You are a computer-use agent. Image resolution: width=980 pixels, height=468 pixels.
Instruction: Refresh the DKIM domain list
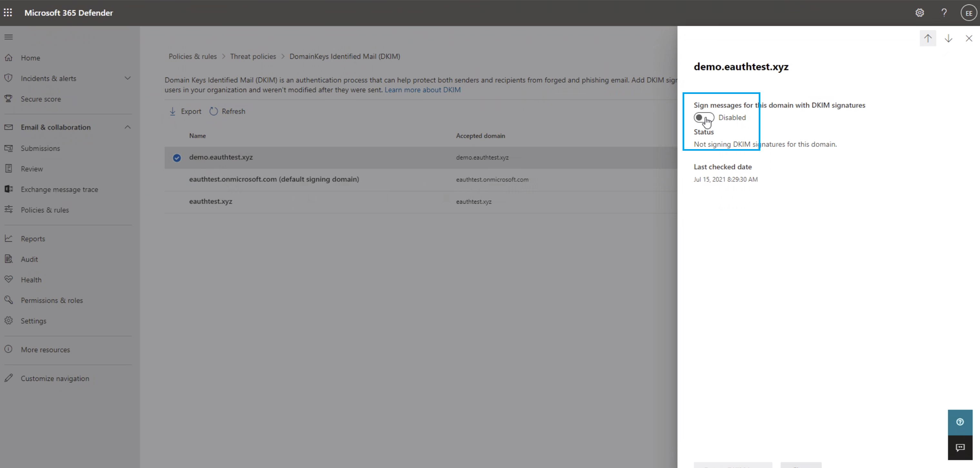point(227,111)
